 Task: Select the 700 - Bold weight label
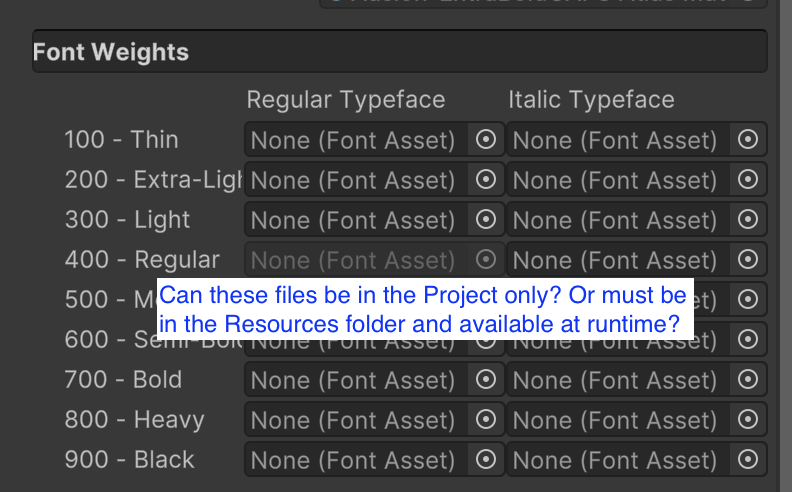[123, 380]
